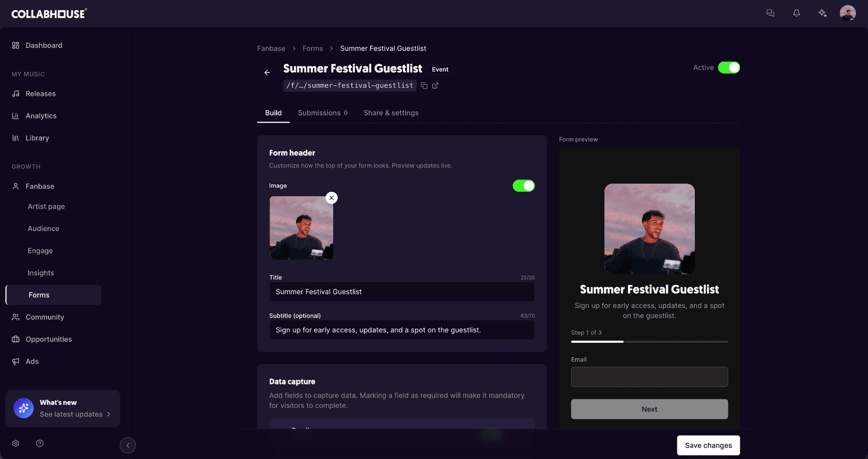Click the Fanbase breadcrumb link

pos(271,48)
